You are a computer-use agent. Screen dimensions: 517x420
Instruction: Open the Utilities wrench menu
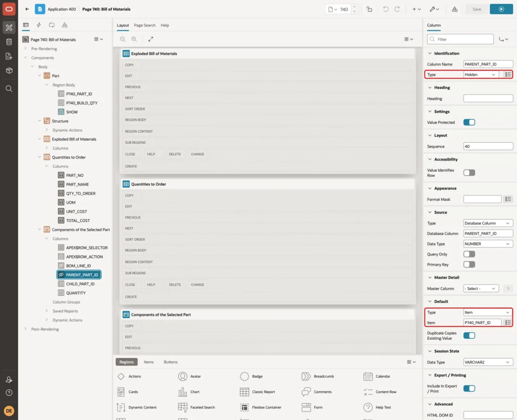434,9
